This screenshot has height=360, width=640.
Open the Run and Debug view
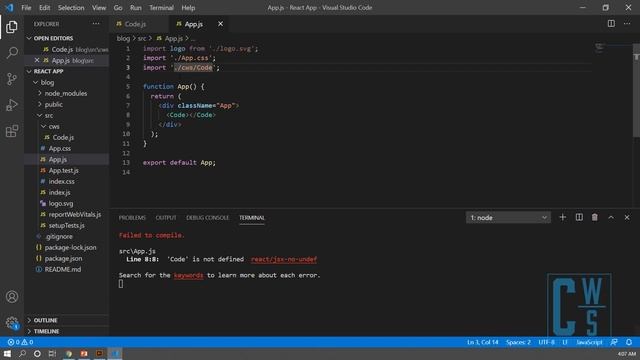click(12, 105)
